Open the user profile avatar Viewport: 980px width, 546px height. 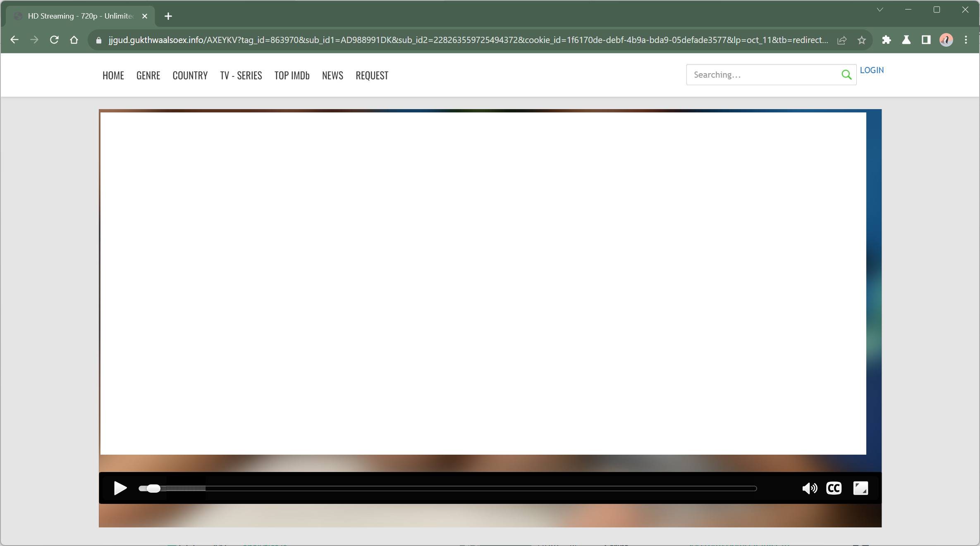pyautogui.click(x=946, y=40)
